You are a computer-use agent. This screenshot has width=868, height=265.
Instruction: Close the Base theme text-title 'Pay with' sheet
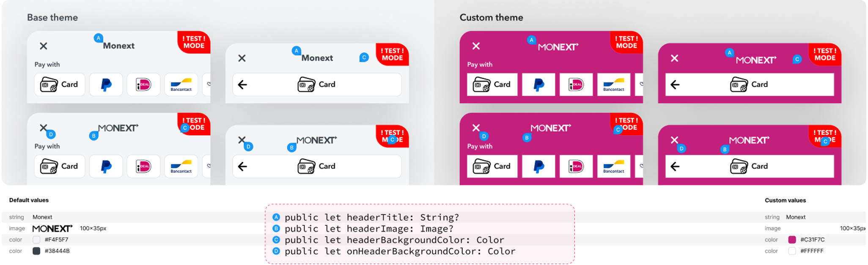tap(44, 46)
